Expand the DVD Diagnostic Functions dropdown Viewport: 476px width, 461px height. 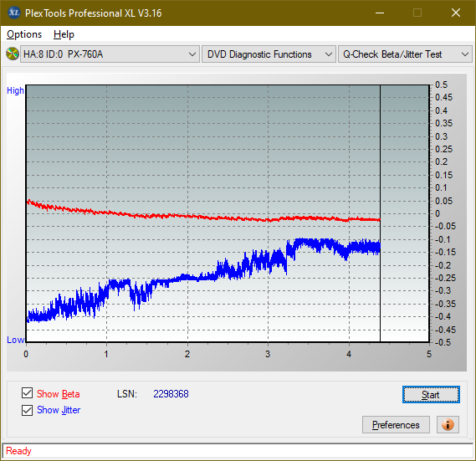pyautogui.click(x=269, y=54)
